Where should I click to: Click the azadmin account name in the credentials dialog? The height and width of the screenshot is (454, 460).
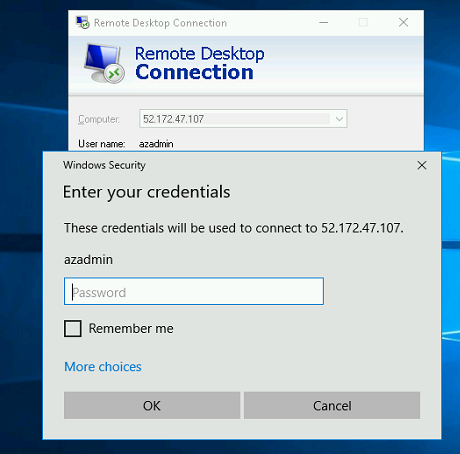tap(88, 260)
